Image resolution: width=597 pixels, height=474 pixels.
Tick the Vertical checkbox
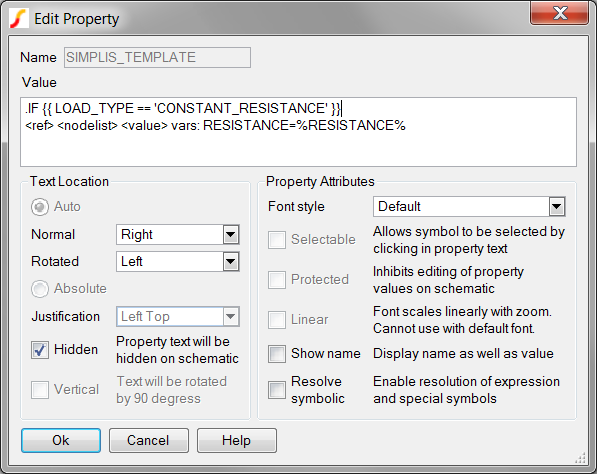point(40,390)
